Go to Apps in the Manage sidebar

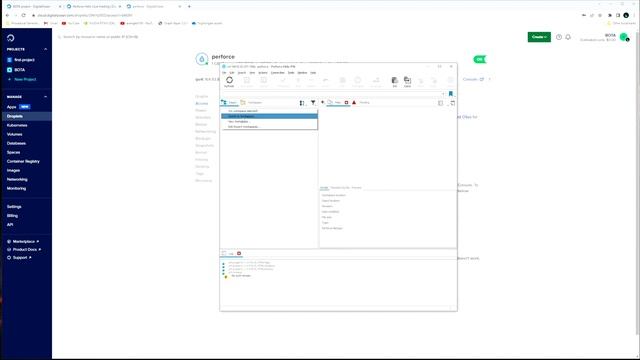(11, 107)
